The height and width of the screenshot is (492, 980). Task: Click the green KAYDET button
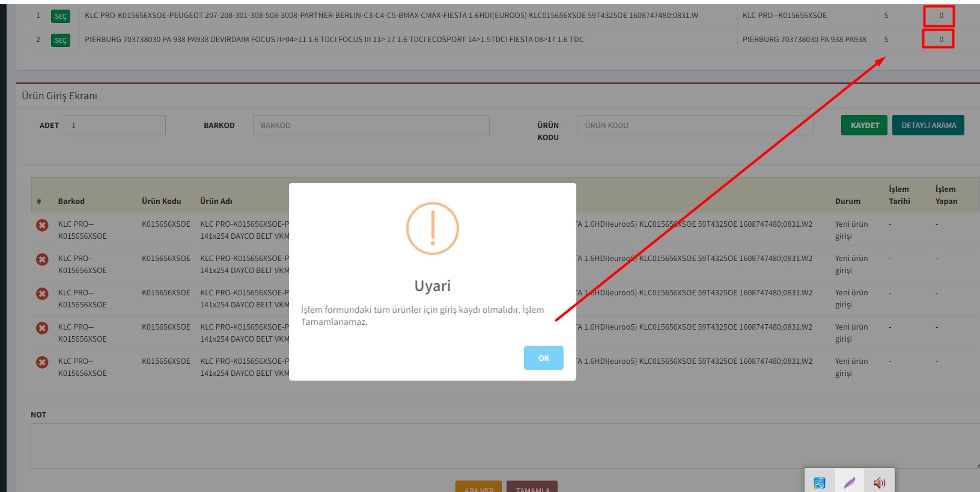[864, 125]
